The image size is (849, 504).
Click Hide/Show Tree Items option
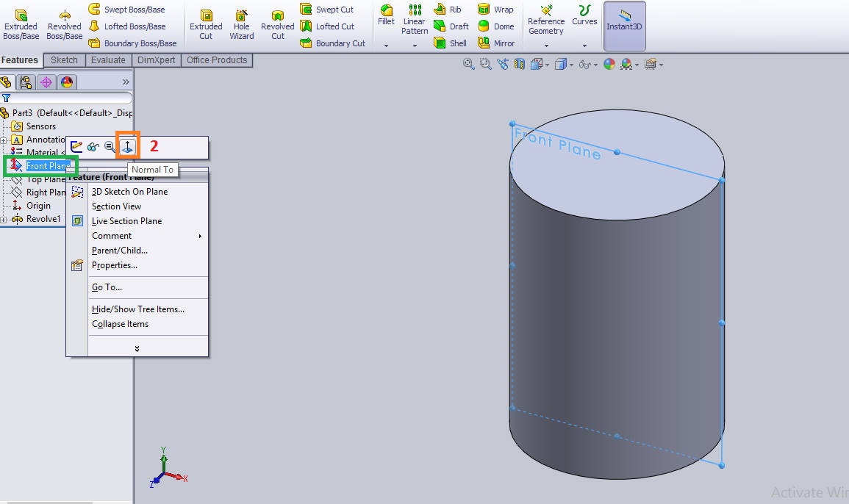[140, 309]
